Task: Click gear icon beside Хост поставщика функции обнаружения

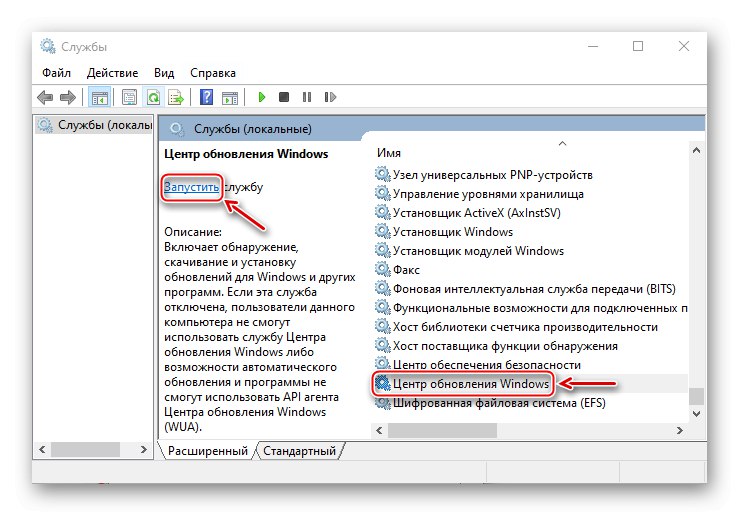Action: click(x=383, y=345)
